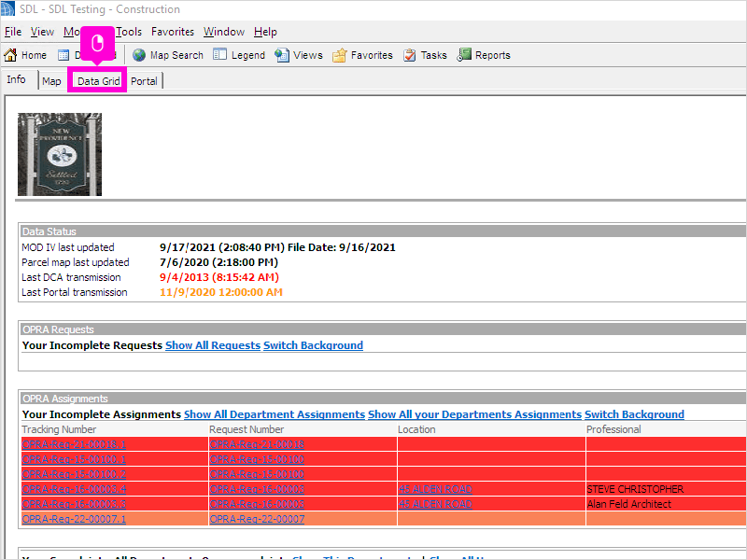Open the Tasks clipboard icon
The height and width of the screenshot is (560, 747).
click(x=409, y=55)
